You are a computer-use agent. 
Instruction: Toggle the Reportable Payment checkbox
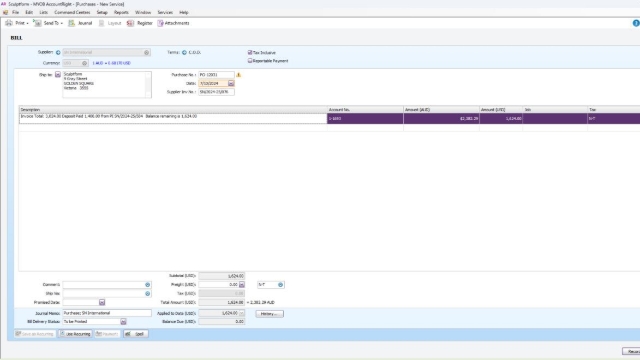click(250, 60)
